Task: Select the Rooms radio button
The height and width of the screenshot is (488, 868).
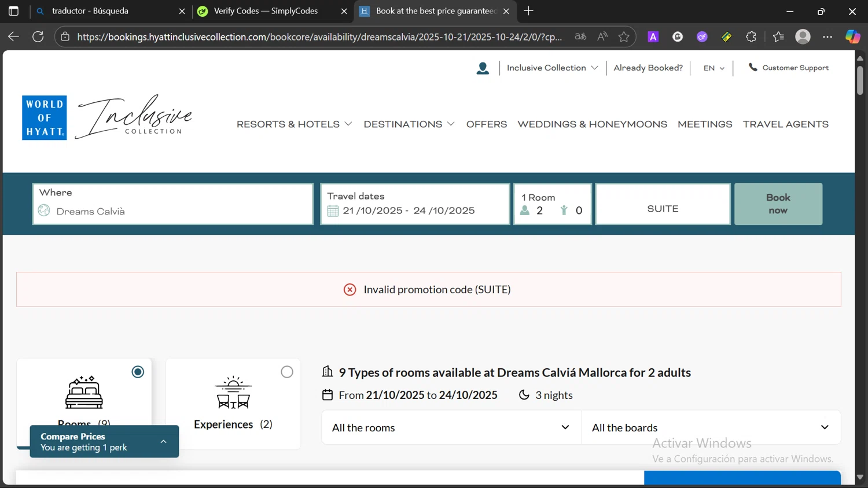Action: 138,372
